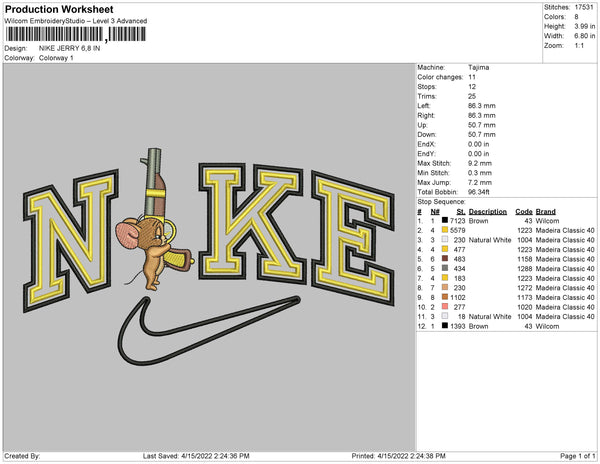Viewport: 600px width, 464px height.
Task: Select the dark brown swatch with code 1158
Action: pyautogui.click(x=445, y=259)
